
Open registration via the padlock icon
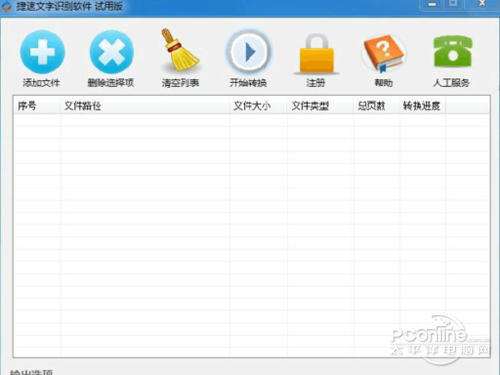[x=316, y=53]
